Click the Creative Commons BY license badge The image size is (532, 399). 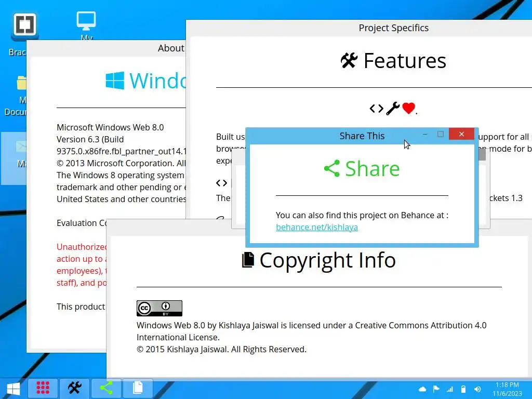159,308
